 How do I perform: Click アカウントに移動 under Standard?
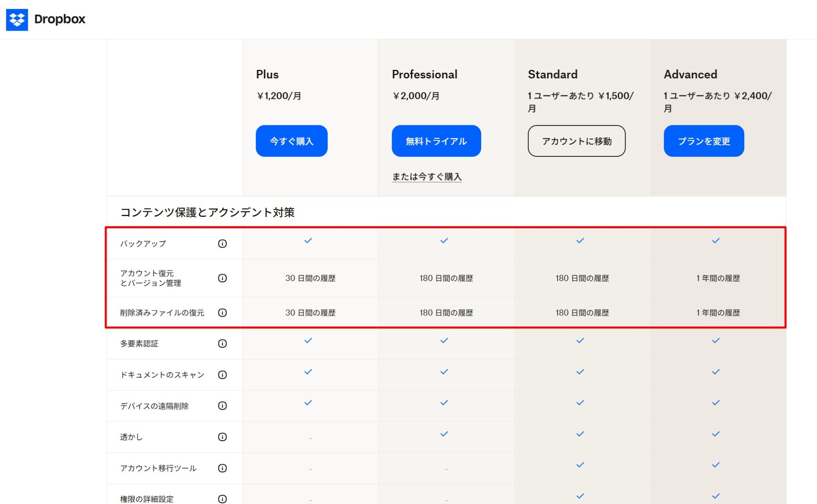pyautogui.click(x=576, y=141)
